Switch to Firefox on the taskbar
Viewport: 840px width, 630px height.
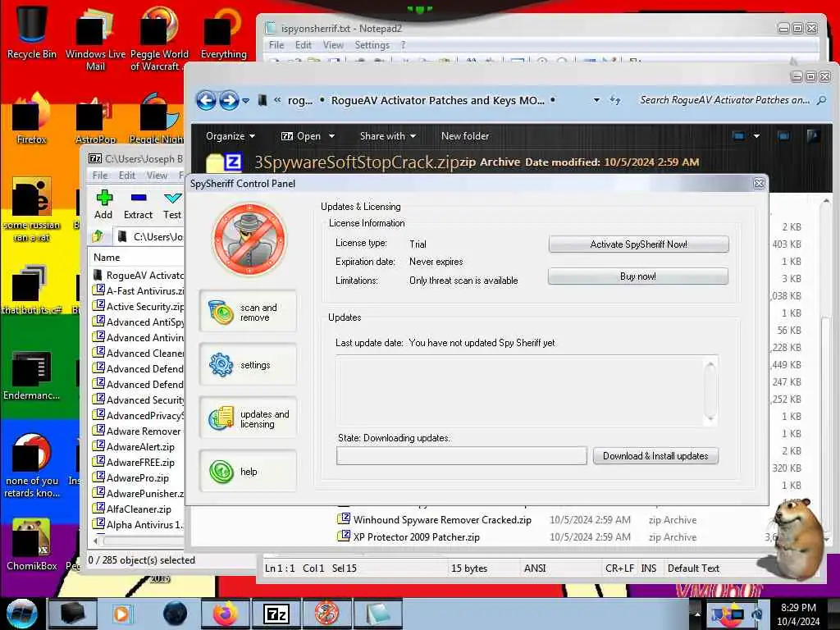[x=225, y=614]
